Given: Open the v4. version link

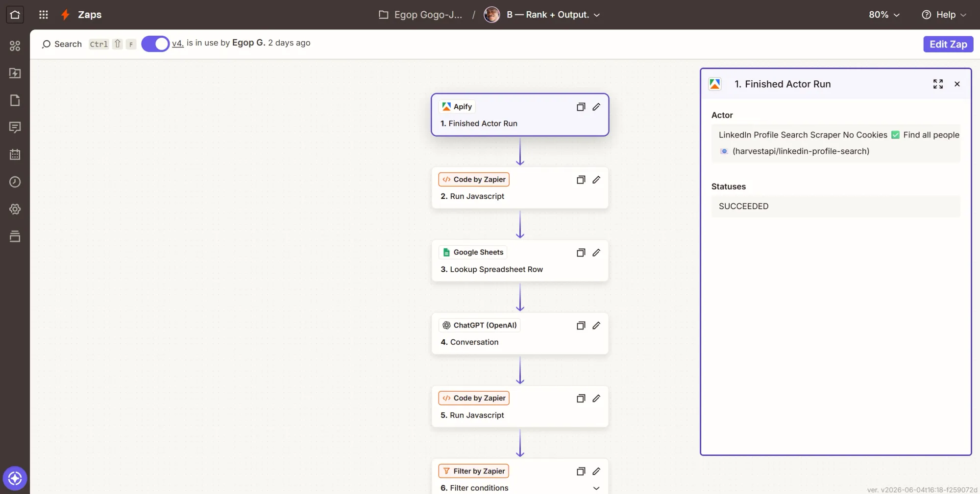Looking at the screenshot, I should tap(178, 43).
